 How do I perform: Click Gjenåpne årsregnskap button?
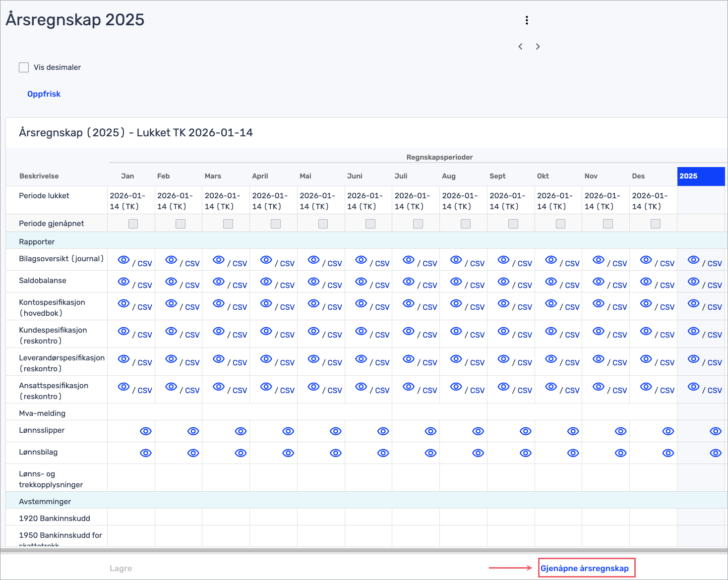(x=585, y=568)
